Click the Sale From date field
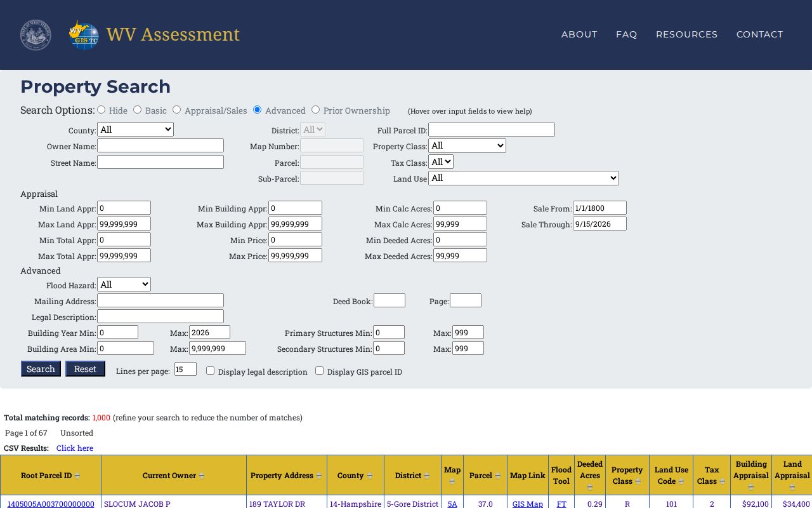This screenshot has height=508, width=812. pyautogui.click(x=599, y=208)
